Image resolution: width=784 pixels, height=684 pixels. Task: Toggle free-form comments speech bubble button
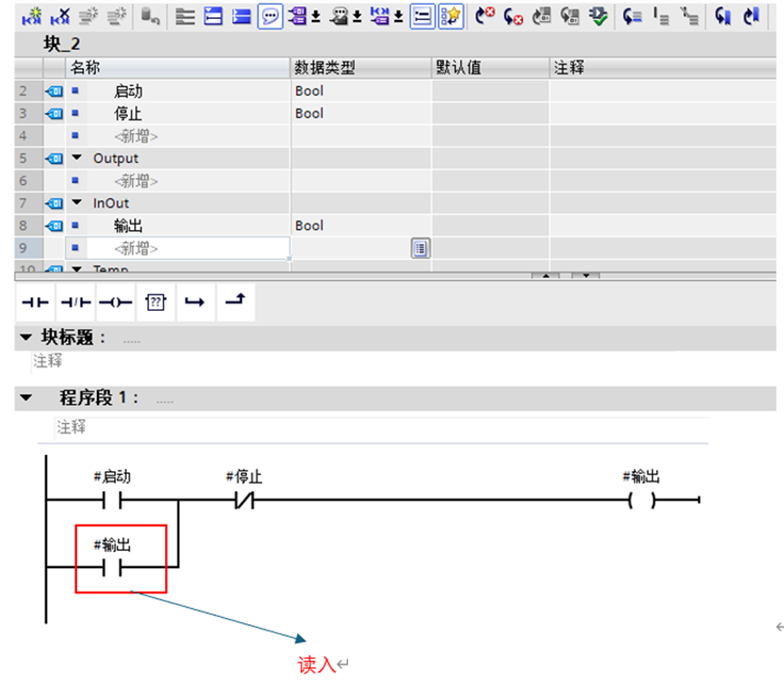point(270,16)
